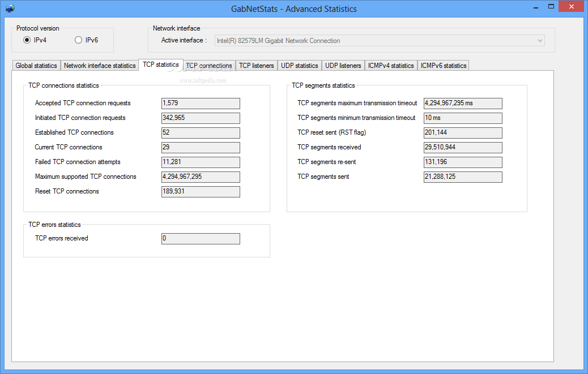Click the maximum transmission timeout value field
The width and height of the screenshot is (588, 374).
tap(463, 104)
